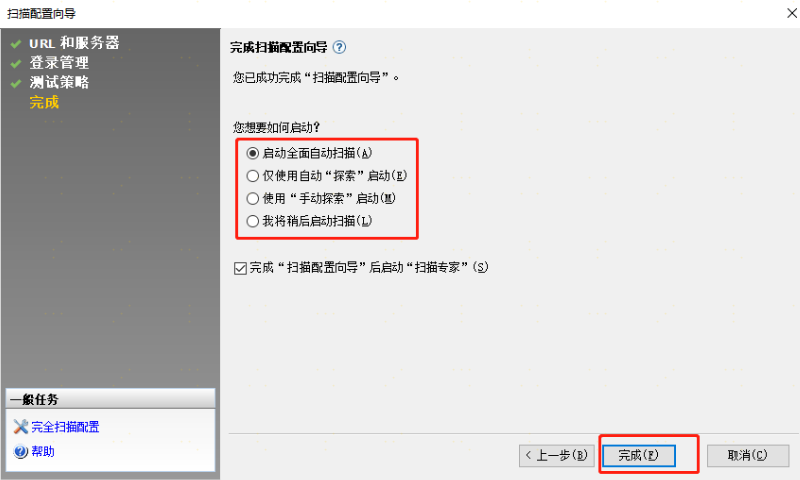Select 仅使用自动“探索”启动 radio option

coord(253,176)
